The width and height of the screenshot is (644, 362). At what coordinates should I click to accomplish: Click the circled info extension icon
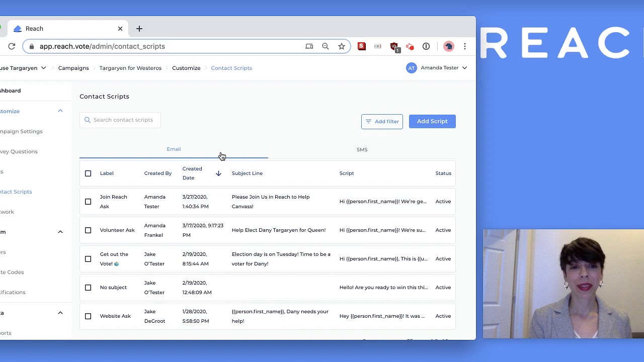point(426,46)
